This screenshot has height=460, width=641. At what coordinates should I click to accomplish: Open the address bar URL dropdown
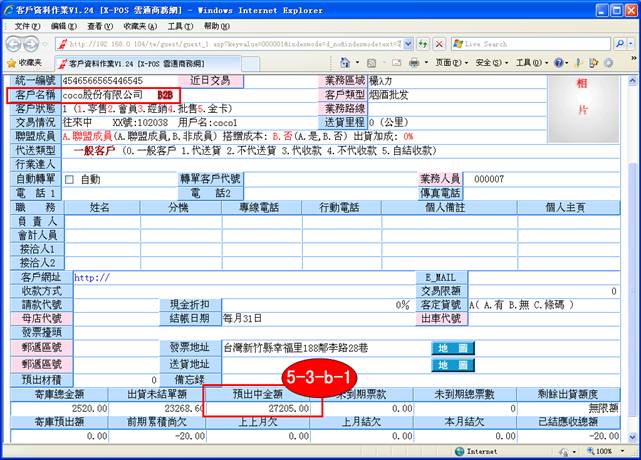coord(407,45)
